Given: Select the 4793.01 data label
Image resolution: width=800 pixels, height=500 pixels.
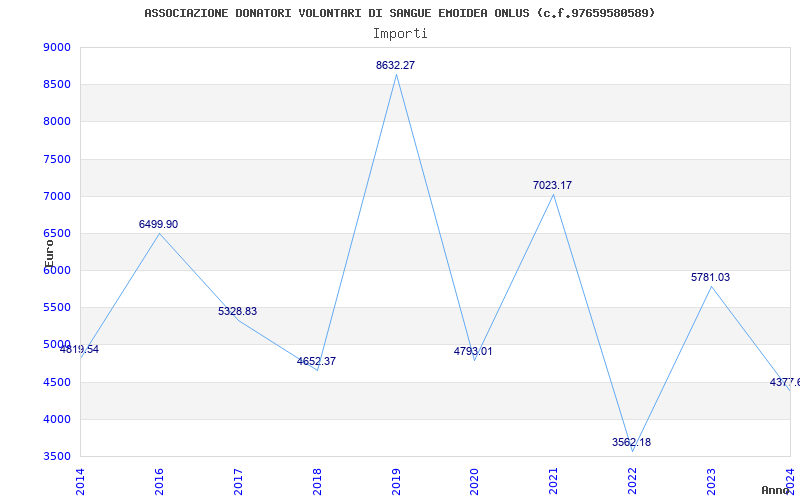Looking at the screenshot, I should [x=473, y=352].
